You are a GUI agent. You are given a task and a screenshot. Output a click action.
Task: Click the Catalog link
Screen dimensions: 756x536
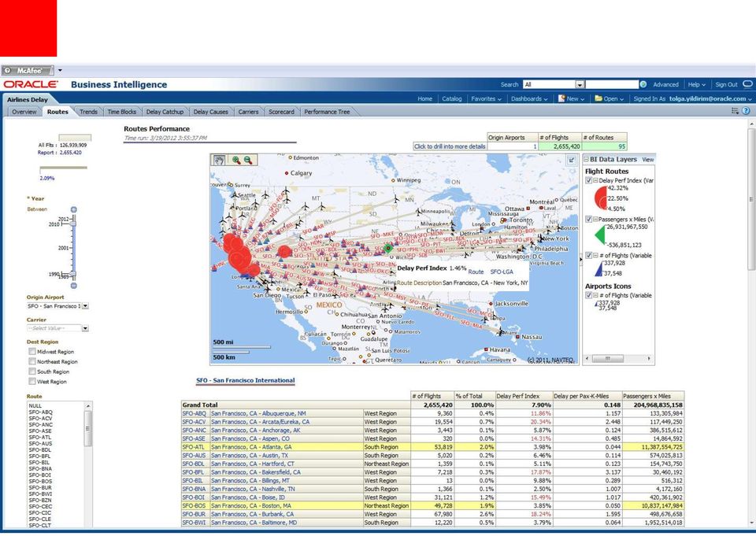pos(452,98)
